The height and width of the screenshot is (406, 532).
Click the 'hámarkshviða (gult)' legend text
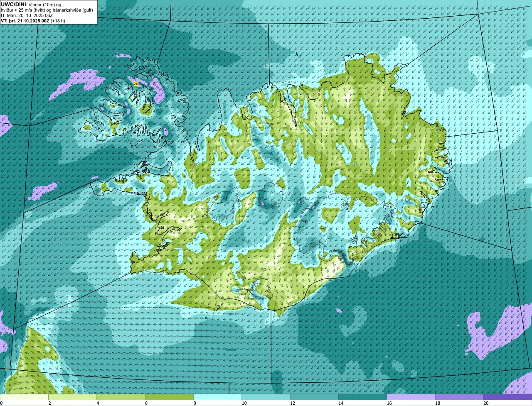[73, 10]
